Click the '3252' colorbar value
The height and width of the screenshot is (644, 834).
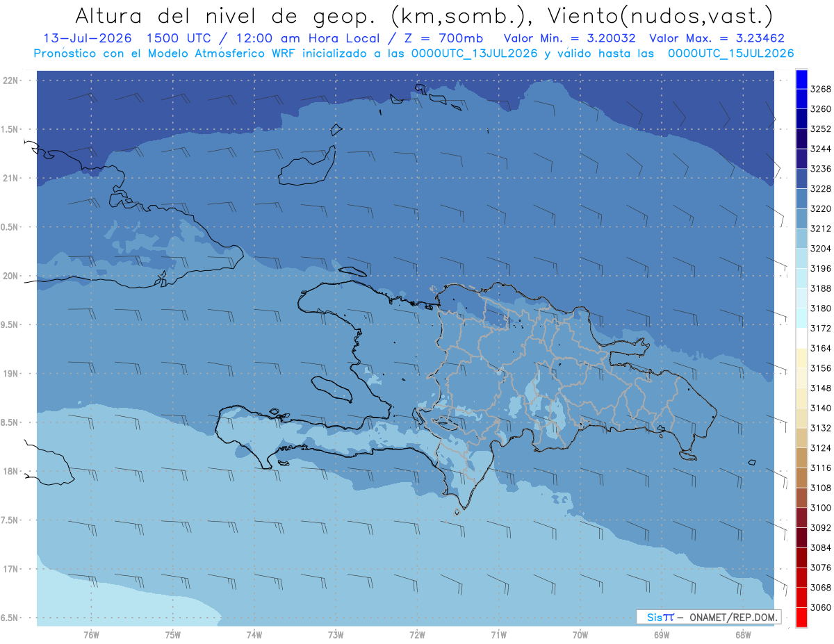tap(820, 129)
